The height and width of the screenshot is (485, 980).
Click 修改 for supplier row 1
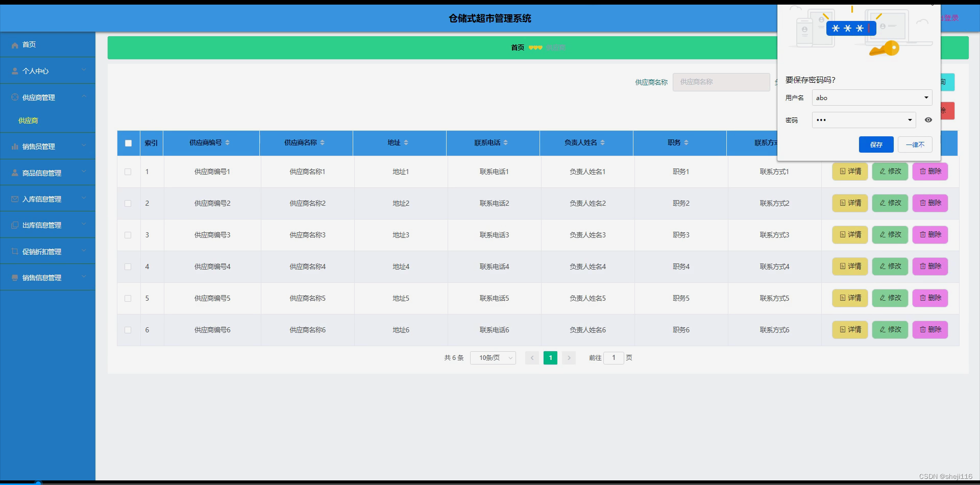click(x=890, y=172)
